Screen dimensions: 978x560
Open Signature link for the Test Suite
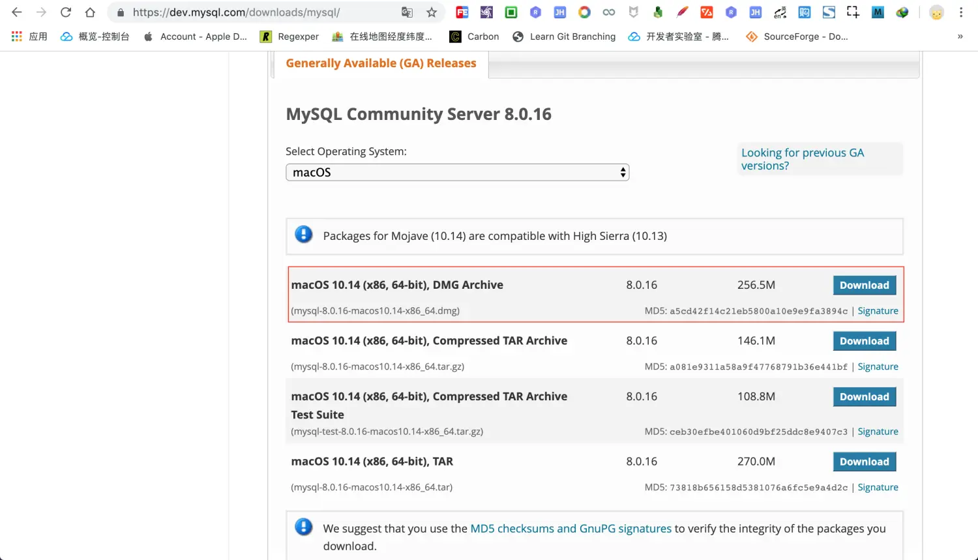tap(878, 432)
